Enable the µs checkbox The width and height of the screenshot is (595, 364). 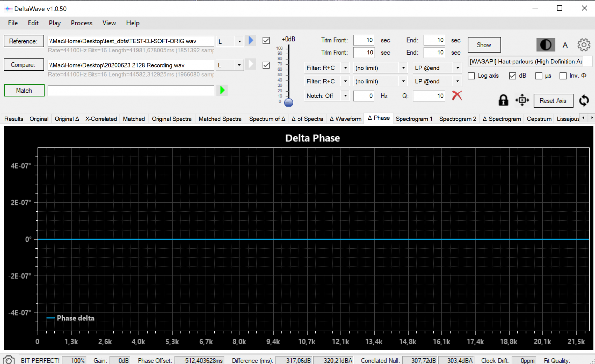(x=539, y=76)
